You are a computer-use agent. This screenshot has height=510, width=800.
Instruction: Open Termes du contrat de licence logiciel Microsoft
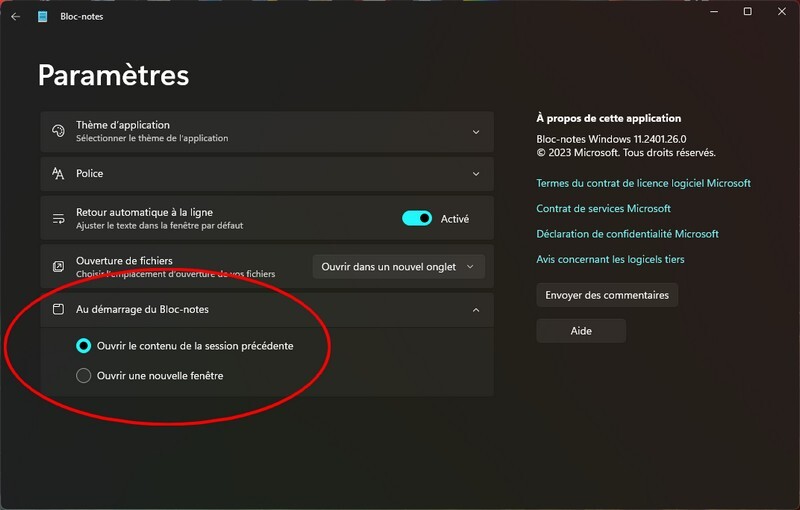coord(643,183)
